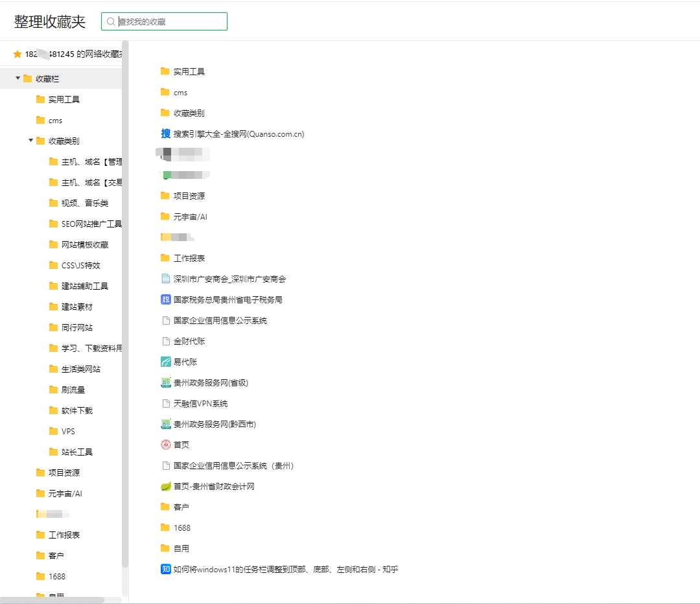Click the 元宇宙/AI folder icon in main list
700x604 pixels.
[165, 216]
